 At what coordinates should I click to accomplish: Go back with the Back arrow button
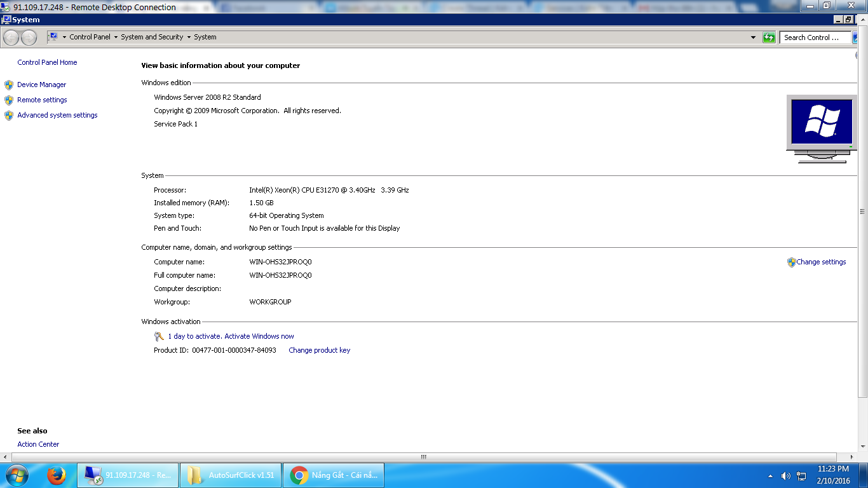[11, 37]
